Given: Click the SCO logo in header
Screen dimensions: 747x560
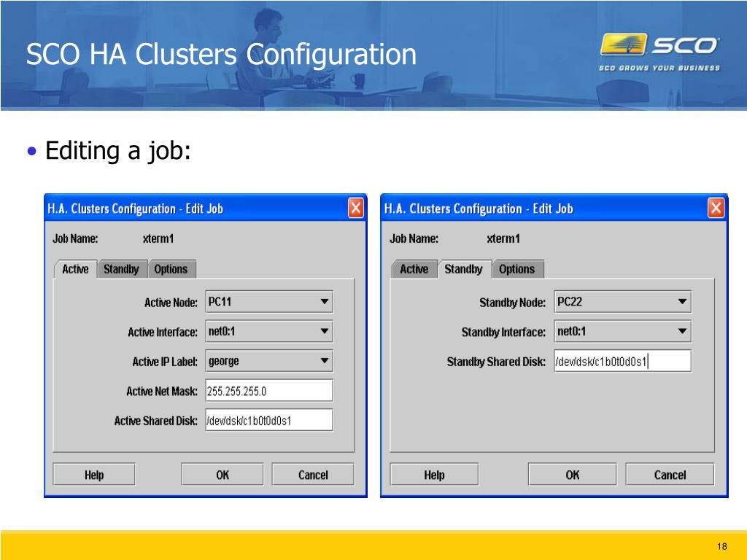Looking at the screenshot, I should pos(659,52).
